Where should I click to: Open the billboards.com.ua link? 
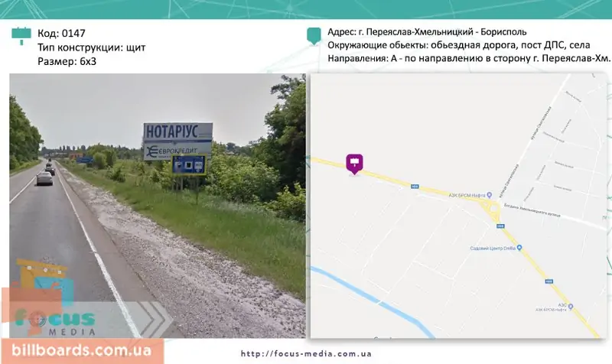click(x=82, y=350)
